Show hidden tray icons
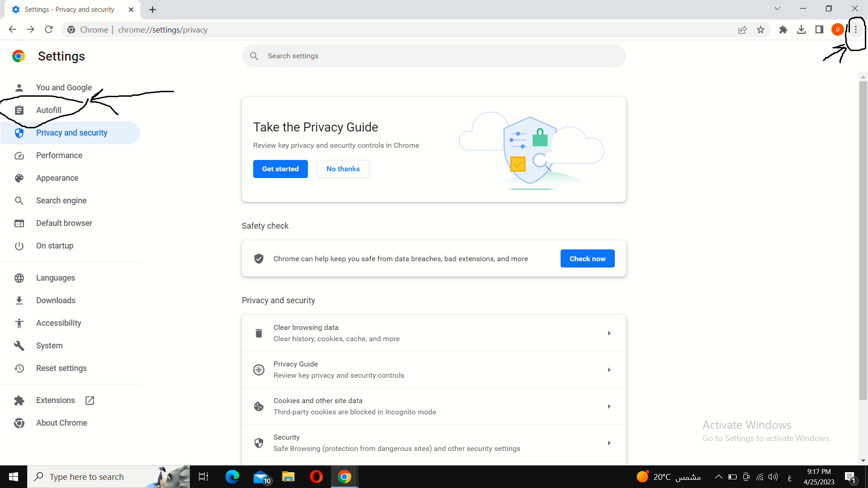868x488 pixels. pyautogui.click(x=718, y=477)
